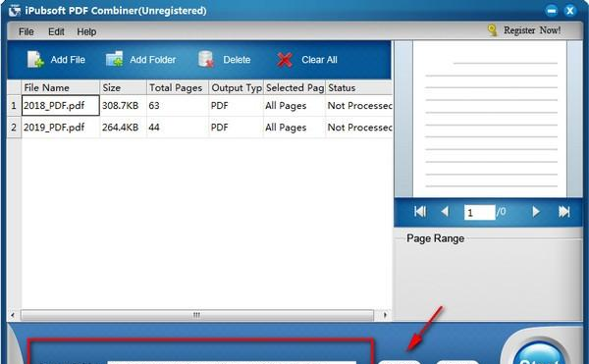Click the Delete label in toolbar
The width and height of the screenshot is (589, 364).
click(237, 60)
